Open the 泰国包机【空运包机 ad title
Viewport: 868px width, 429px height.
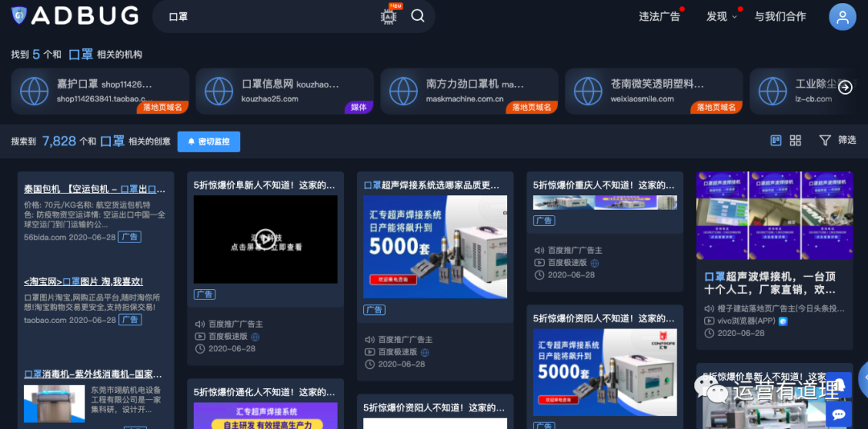95,189
